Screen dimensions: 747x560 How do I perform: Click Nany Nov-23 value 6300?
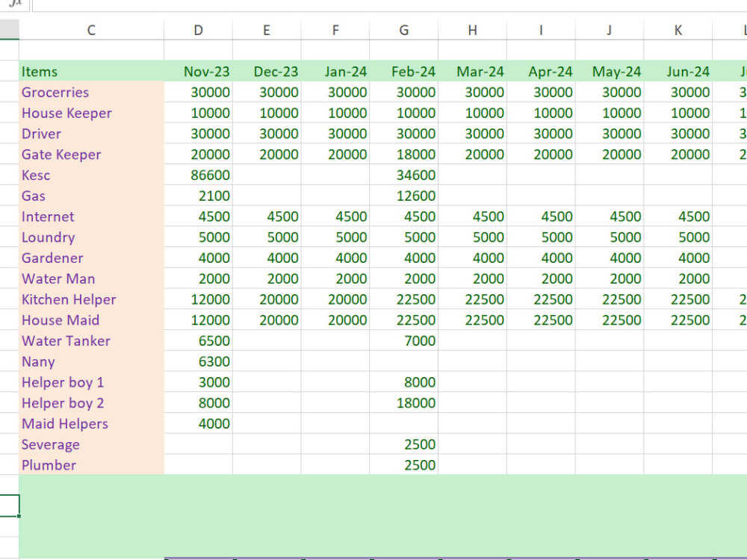tap(198, 361)
